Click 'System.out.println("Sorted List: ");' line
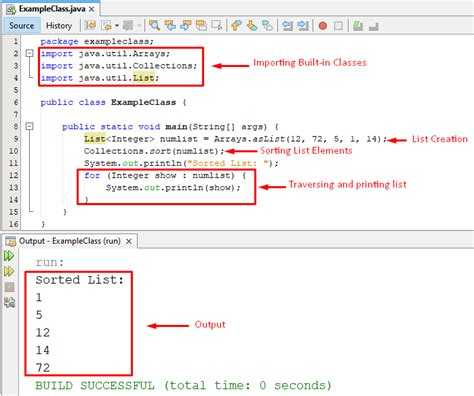 [x=181, y=163]
